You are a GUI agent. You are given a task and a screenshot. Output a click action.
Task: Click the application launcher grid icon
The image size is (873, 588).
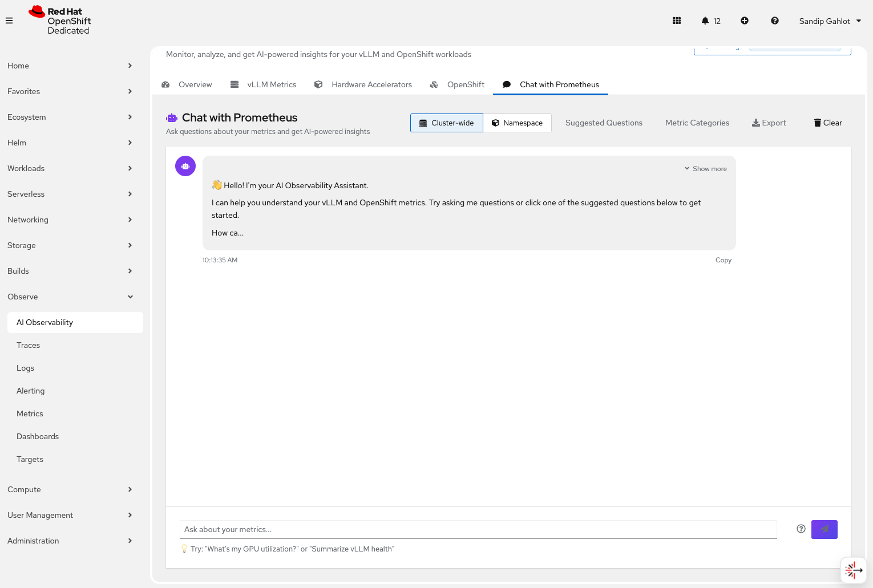point(676,21)
